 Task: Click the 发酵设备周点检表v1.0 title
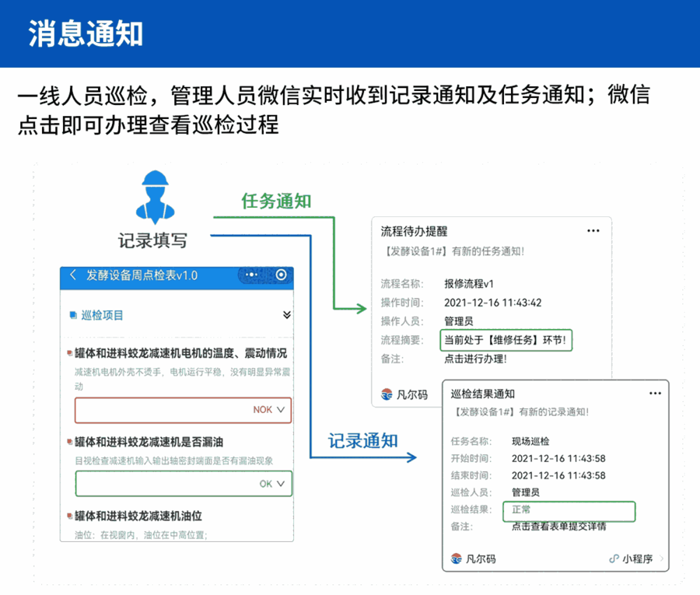coord(142,275)
